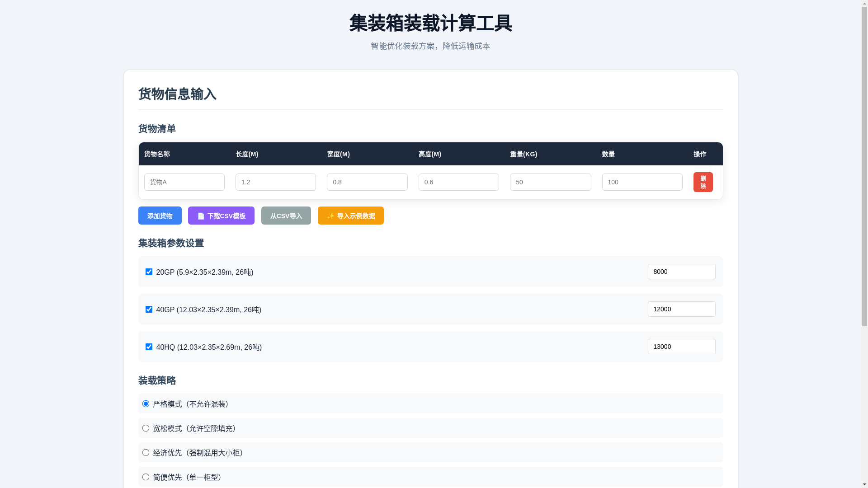
Task: Click the subtitle 智能优化装载方案，降低运输成本
Action: click(x=430, y=46)
